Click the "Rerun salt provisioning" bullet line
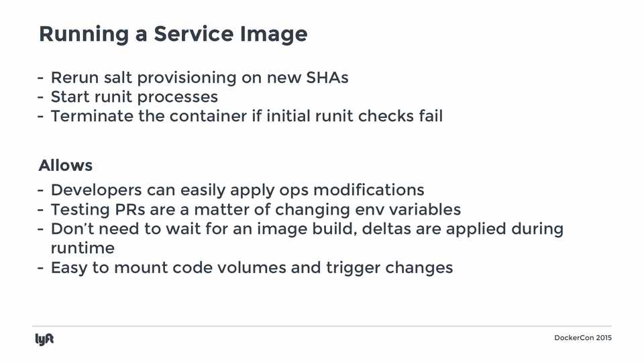The image size is (644, 362). [199, 77]
